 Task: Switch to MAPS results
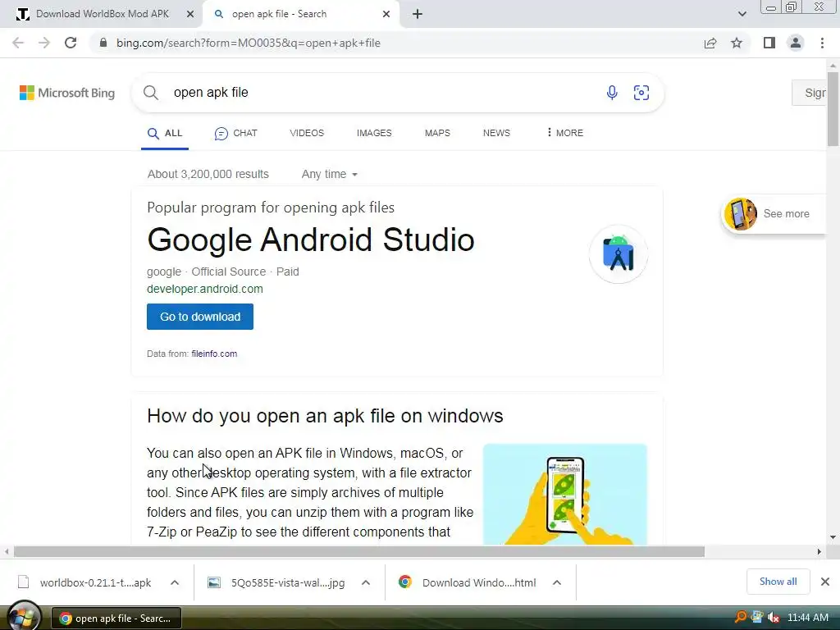[x=437, y=133]
